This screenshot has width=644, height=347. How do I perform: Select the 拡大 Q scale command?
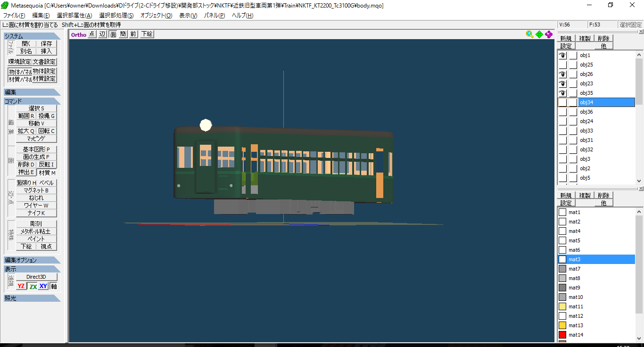(x=26, y=131)
